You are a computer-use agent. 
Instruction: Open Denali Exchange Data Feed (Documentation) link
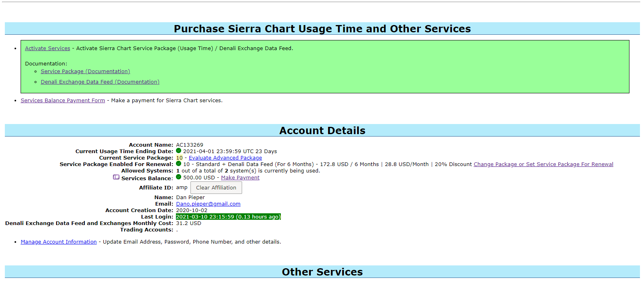point(100,82)
